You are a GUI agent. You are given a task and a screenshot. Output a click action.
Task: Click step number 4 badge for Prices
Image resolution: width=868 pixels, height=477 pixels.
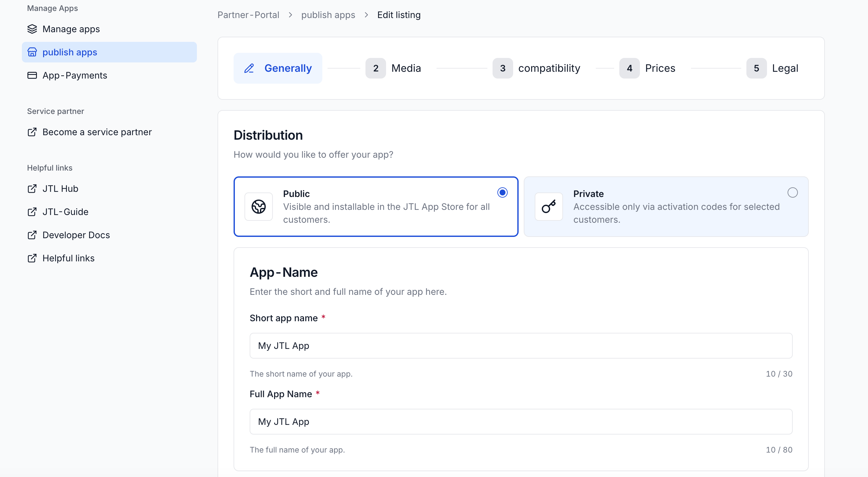[x=629, y=68]
